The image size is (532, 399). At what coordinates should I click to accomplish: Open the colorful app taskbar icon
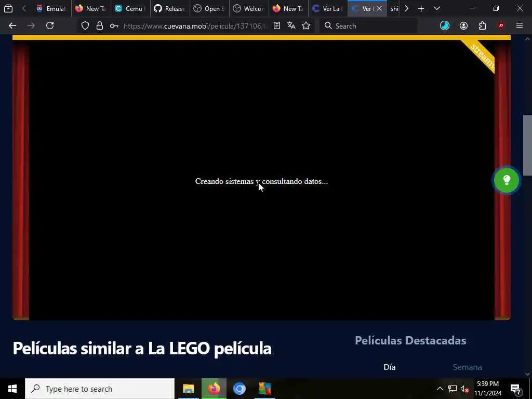click(264, 389)
